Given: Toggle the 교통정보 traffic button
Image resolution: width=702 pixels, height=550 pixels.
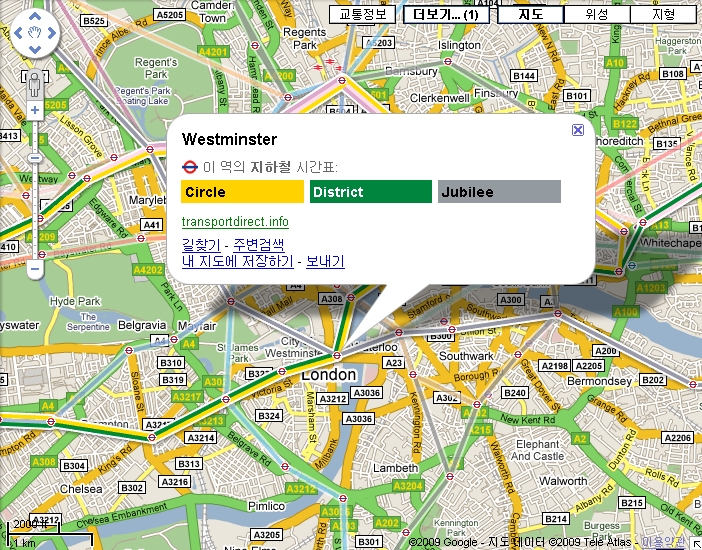Looking at the screenshot, I should [x=362, y=14].
